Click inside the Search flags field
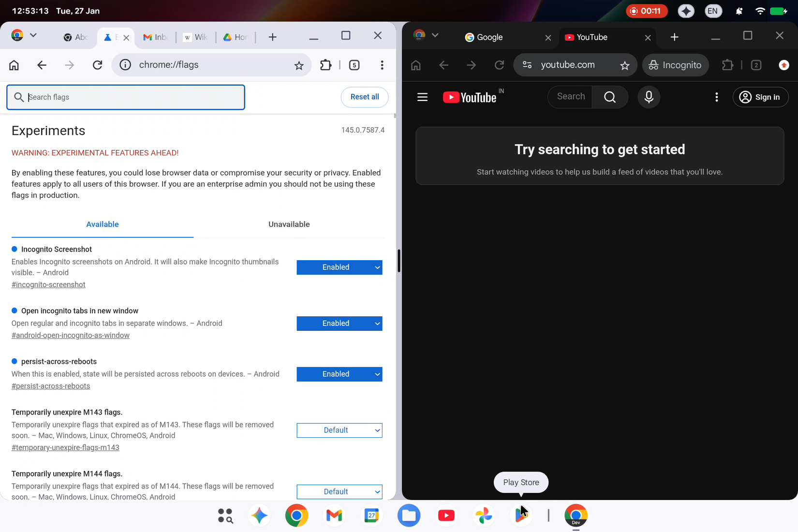The height and width of the screenshot is (532, 798). [126, 97]
